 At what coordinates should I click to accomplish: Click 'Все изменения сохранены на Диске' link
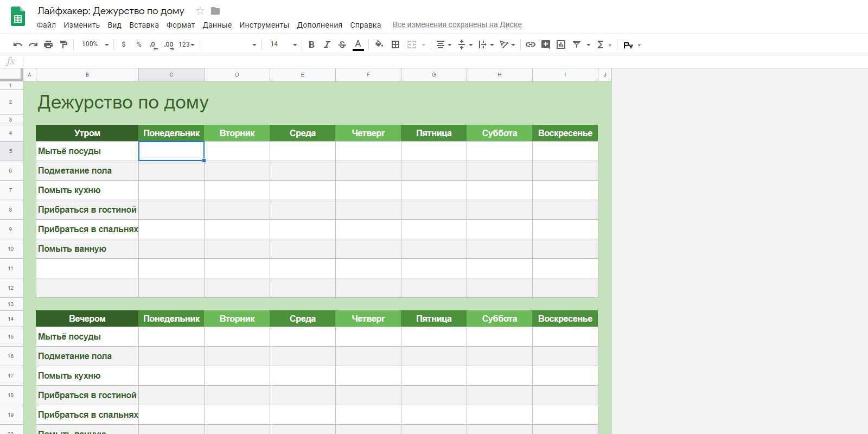(457, 24)
